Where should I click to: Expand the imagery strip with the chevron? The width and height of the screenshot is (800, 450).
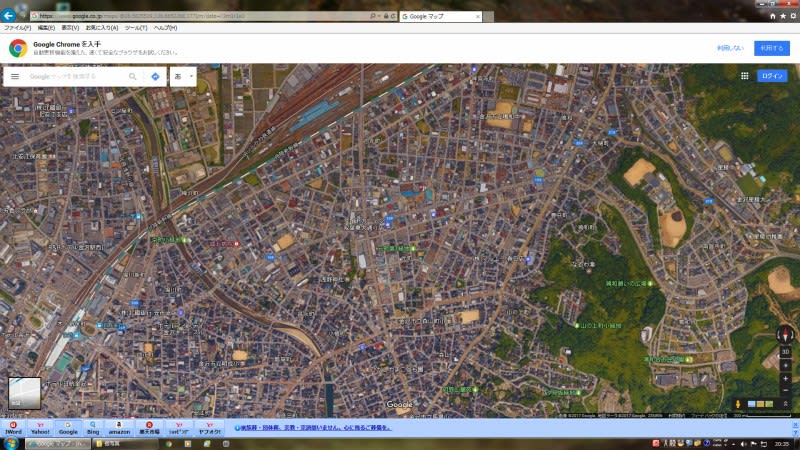[x=785, y=404]
